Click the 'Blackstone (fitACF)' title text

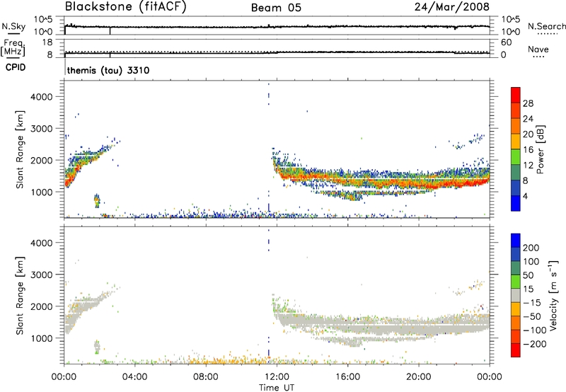pyautogui.click(x=125, y=6)
